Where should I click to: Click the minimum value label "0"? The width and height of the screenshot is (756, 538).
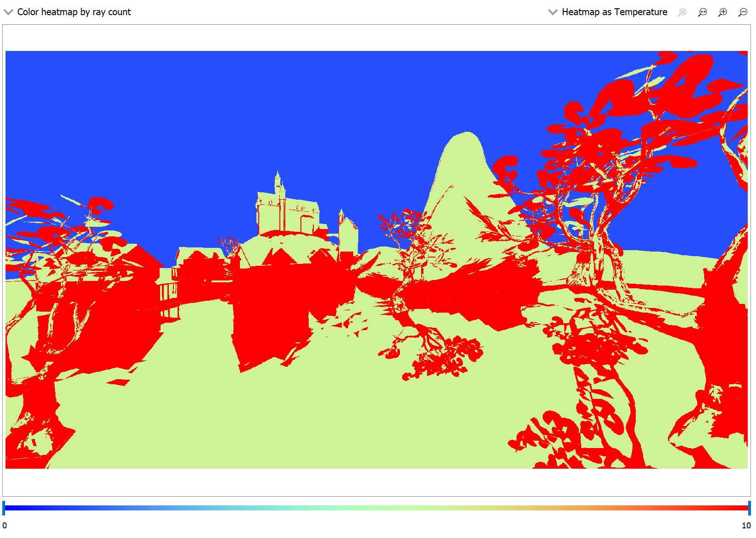point(5,525)
